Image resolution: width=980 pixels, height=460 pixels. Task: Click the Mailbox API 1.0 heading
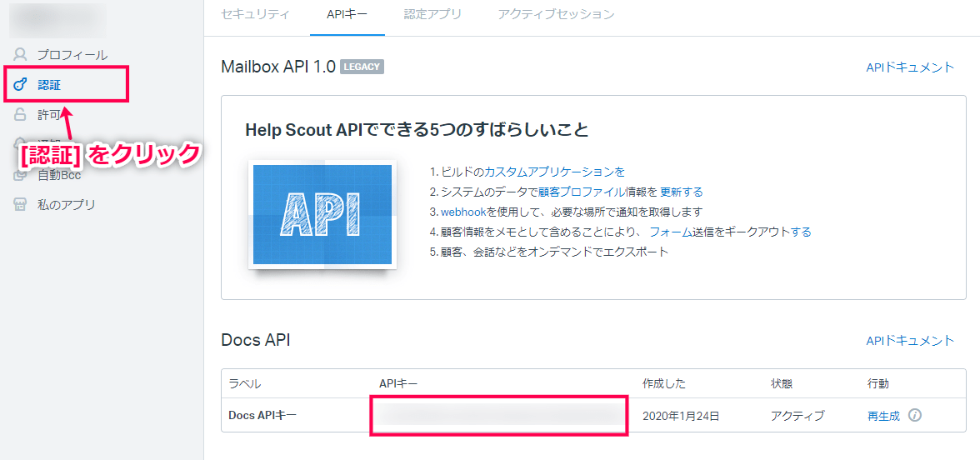coord(278,67)
